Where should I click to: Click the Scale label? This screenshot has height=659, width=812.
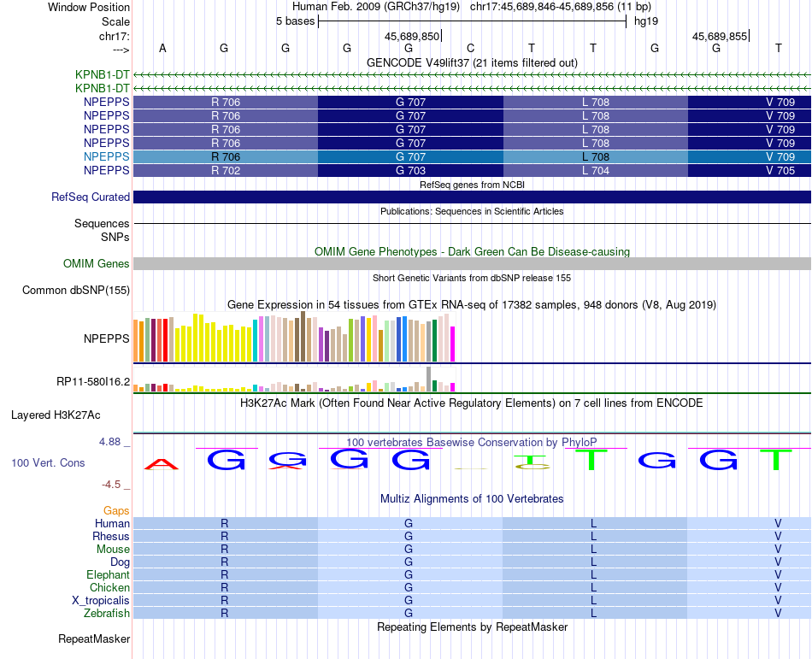tap(115, 21)
